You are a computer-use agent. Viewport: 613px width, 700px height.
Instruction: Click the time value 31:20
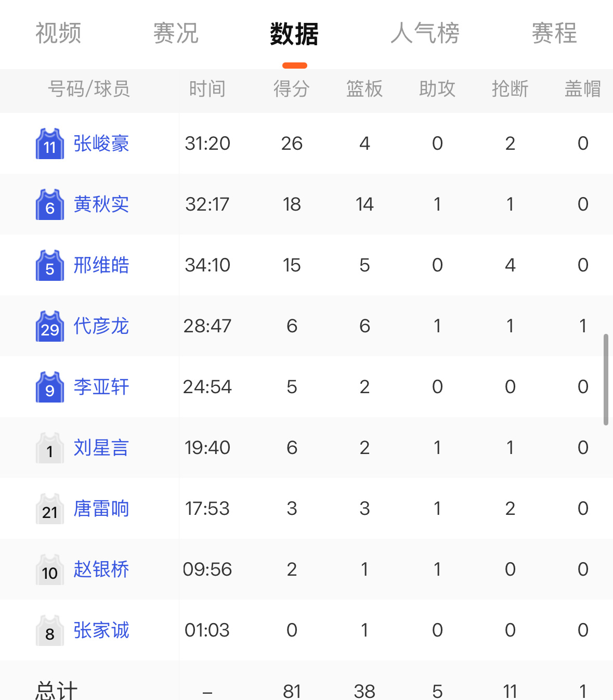[207, 144]
